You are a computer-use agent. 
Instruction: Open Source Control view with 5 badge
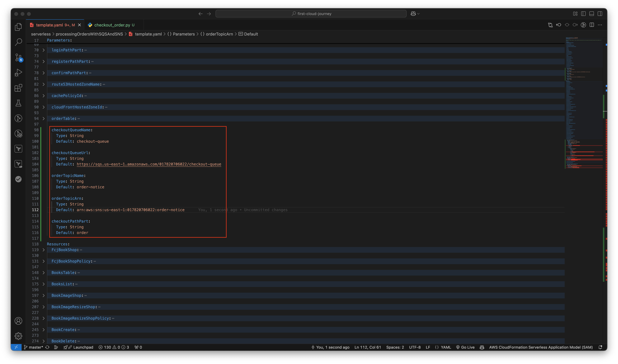pyautogui.click(x=18, y=58)
